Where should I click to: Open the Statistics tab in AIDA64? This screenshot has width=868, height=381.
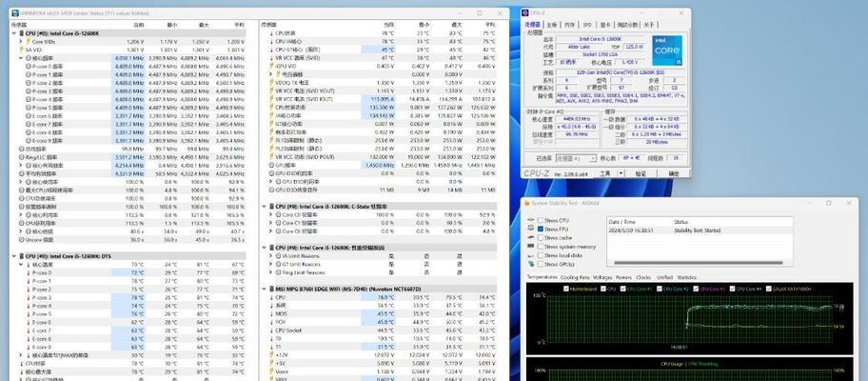[x=687, y=277]
